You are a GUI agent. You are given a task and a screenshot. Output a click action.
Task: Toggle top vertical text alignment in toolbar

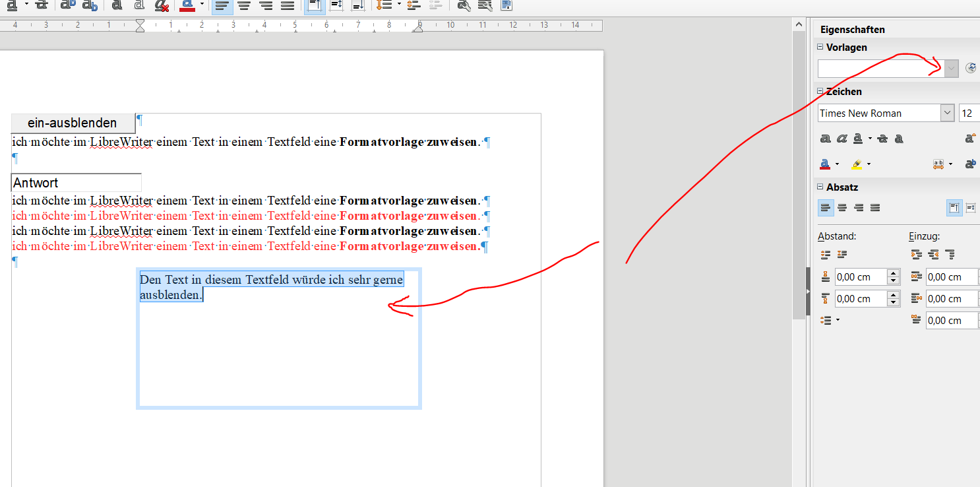click(x=315, y=6)
